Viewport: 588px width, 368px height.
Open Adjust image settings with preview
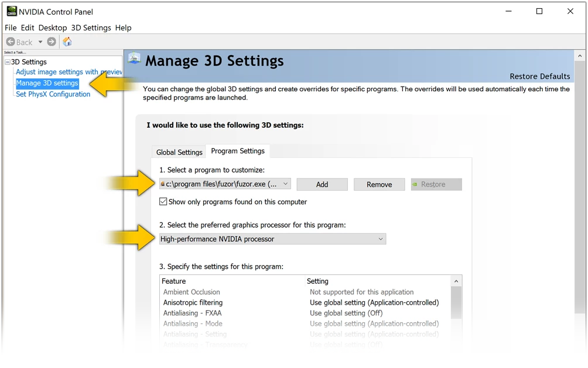click(69, 72)
